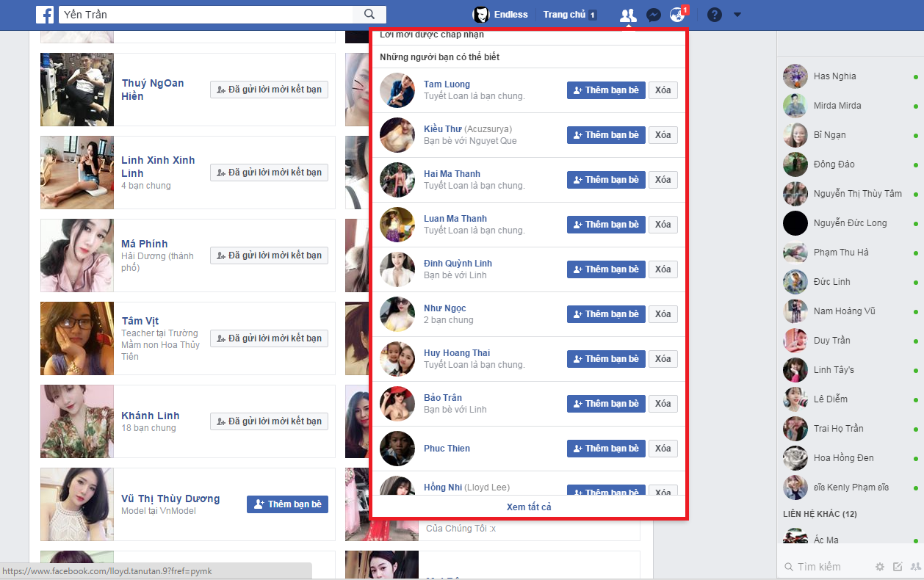Image resolution: width=924 pixels, height=580 pixels.
Task: Add Huy Hoang Thai as friend
Action: 606,359
